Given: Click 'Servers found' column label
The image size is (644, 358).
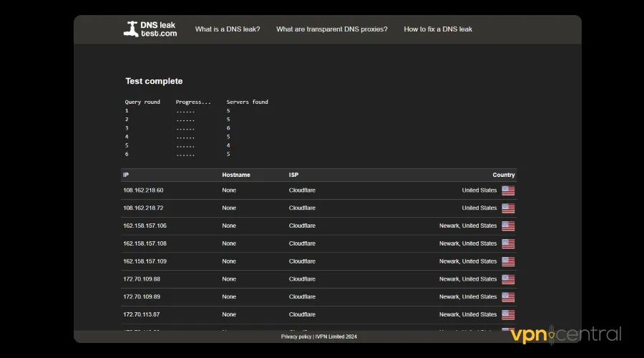Looking at the screenshot, I should 248,102.
